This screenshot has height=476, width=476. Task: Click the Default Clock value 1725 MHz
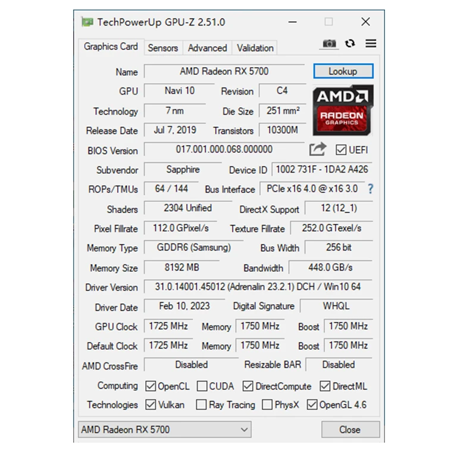[168, 346]
